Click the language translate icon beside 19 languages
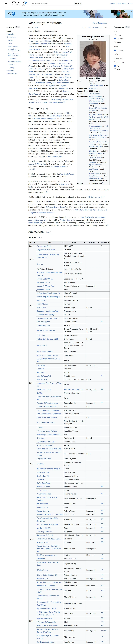 pyautogui.click(x=94, y=23)
